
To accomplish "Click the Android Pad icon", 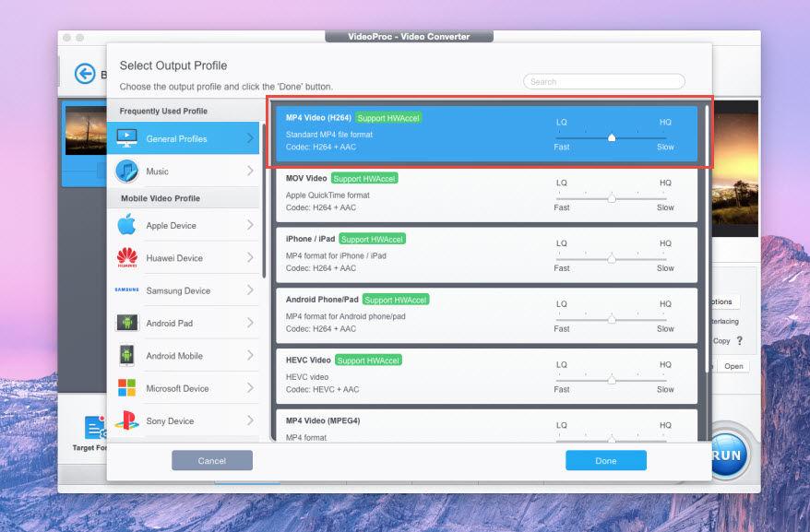I will 127,323.
